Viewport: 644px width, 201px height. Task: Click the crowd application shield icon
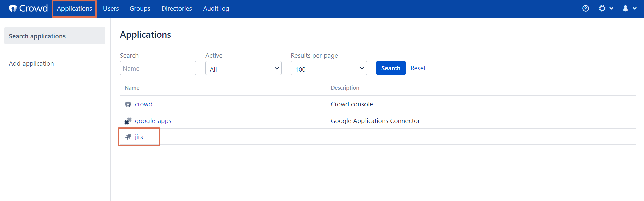pyautogui.click(x=128, y=104)
